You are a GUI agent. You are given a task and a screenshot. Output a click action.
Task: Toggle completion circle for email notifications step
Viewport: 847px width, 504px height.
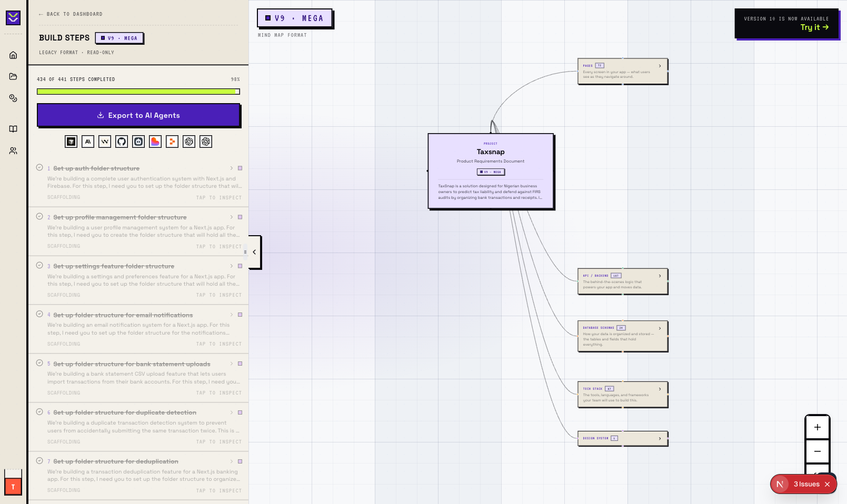(39, 314)
